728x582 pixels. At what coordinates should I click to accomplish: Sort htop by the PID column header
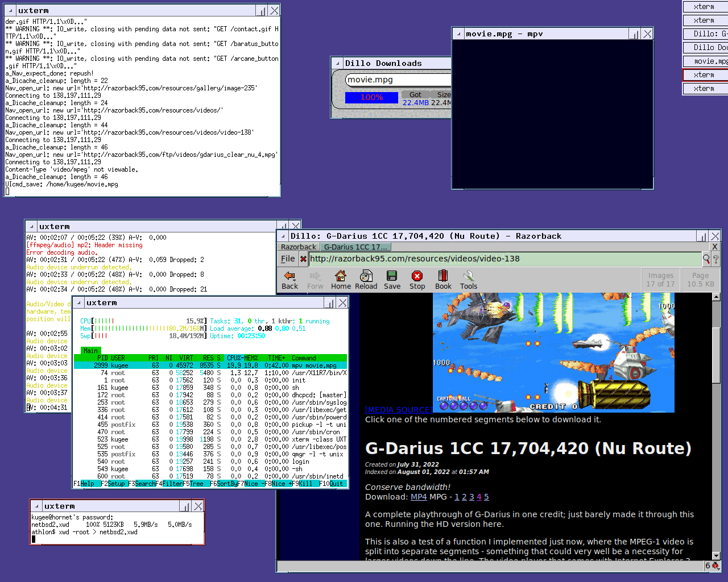[102, 358]
